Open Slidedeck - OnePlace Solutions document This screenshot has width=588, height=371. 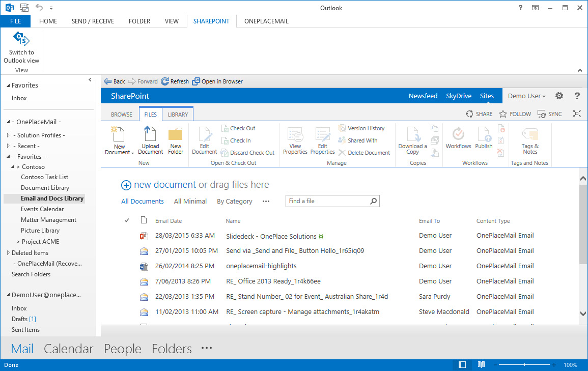(271, 236)
